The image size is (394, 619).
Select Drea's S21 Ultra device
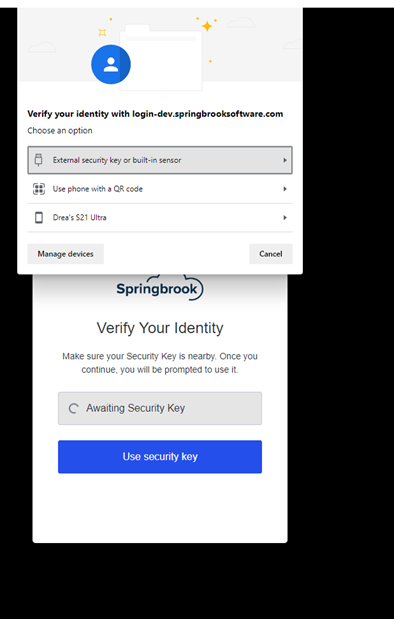pos(160,218)
